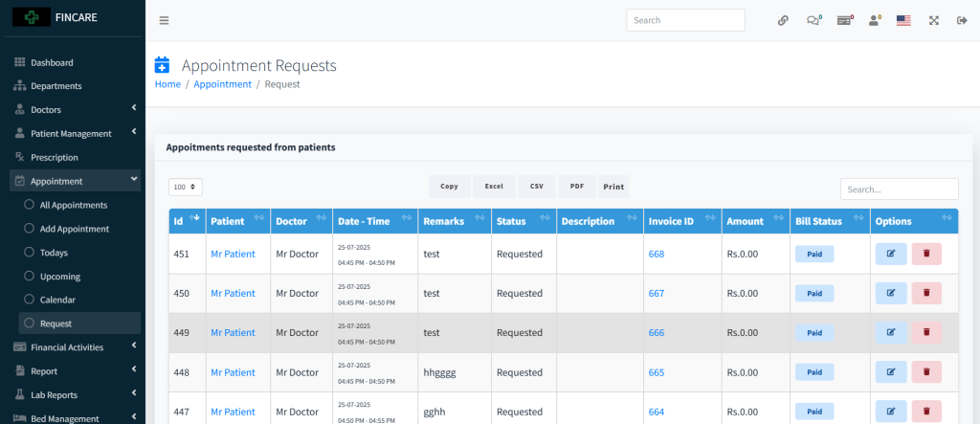Select the Todays appointment radio item
This screenshot has width=980, height=424.
(x=29, y=253)
